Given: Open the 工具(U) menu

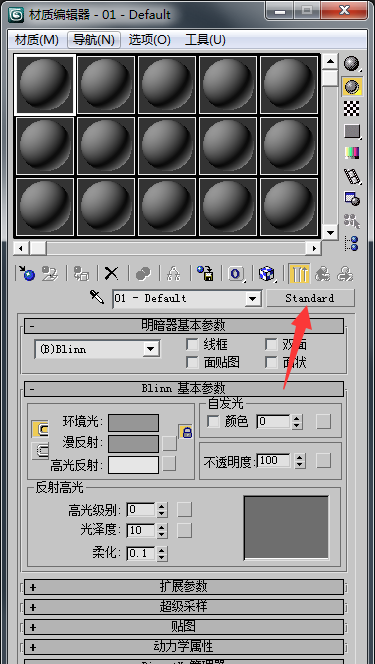Looking at the screenshot, I should coord(205,40).
